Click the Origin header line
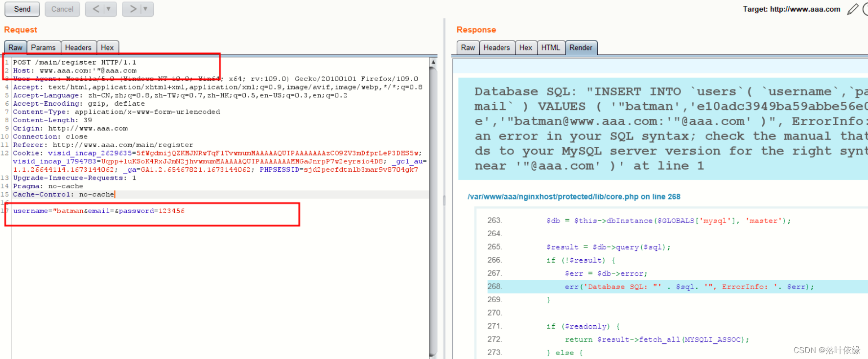 click(x=70, y=128)
